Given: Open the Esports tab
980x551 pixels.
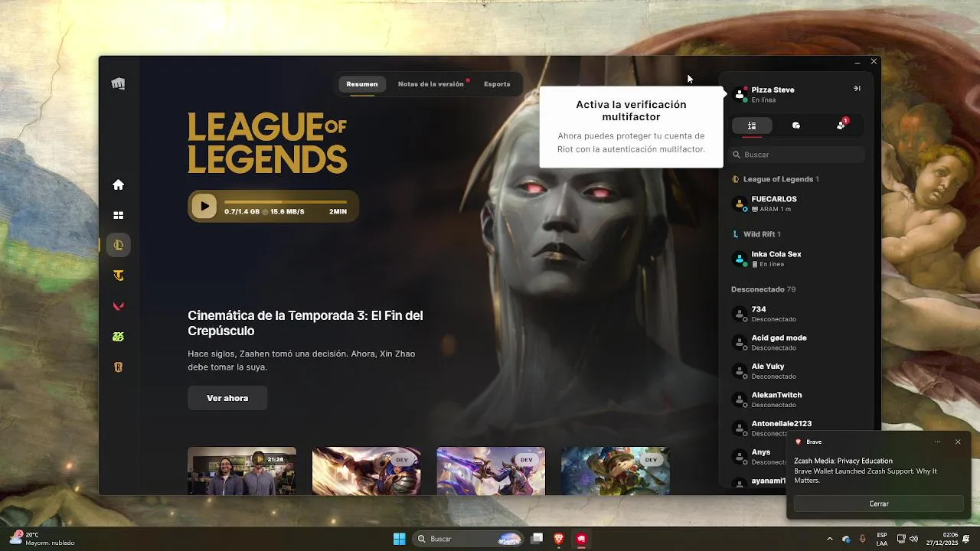Looking at the screenshot, I should [497, 84].
